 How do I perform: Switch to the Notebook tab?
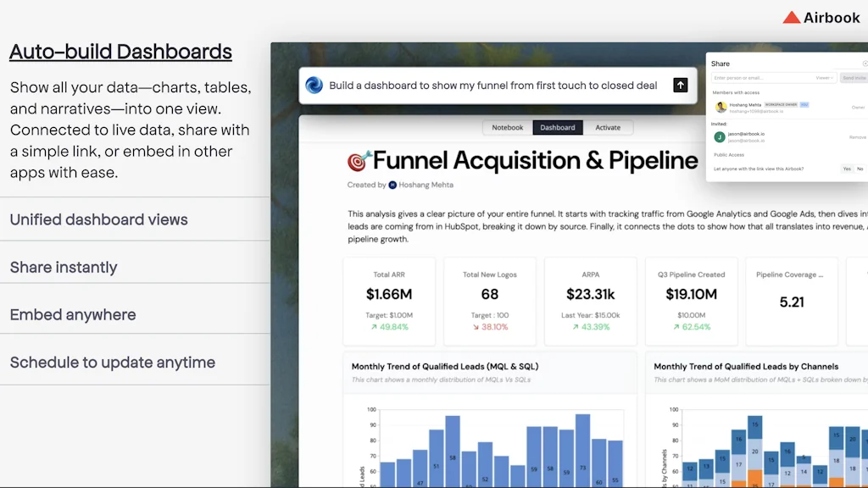pyautogui.click(x=508, y=126)
